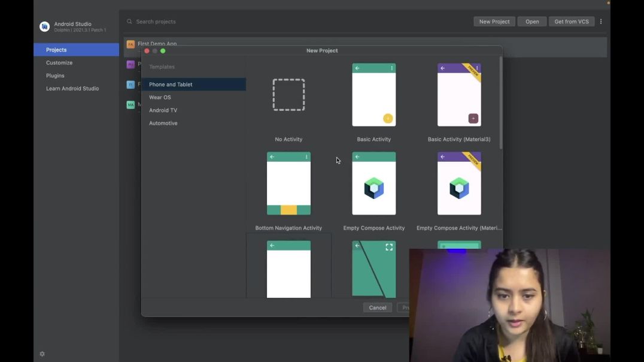Cancel the New Project dialog
644x362 pixels.
377,307
